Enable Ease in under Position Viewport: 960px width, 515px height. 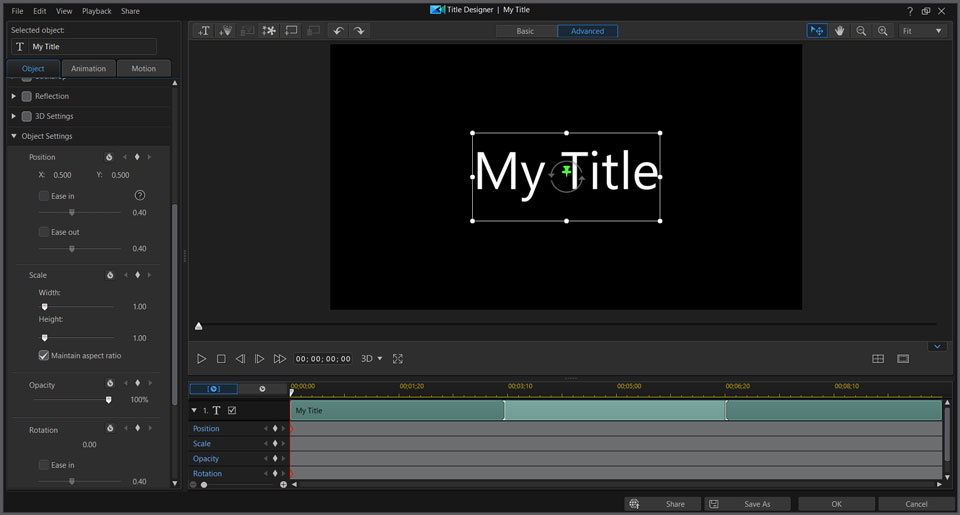coord(44,196)
